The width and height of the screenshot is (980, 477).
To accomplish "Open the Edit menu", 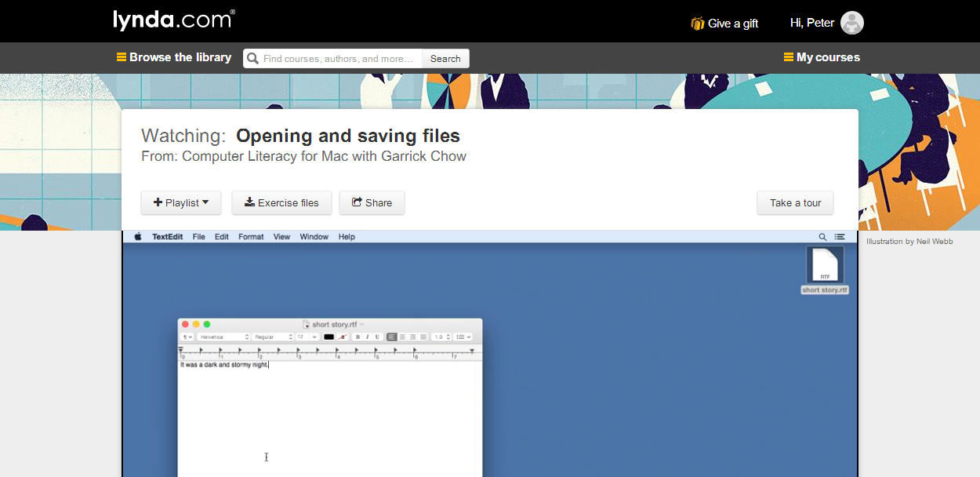I will (222, 236).
